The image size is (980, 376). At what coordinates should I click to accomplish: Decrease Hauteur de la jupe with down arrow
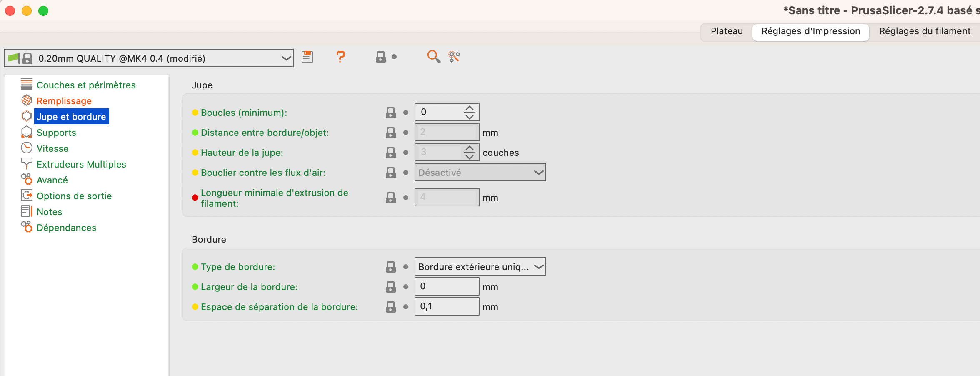tap(470, 157)
